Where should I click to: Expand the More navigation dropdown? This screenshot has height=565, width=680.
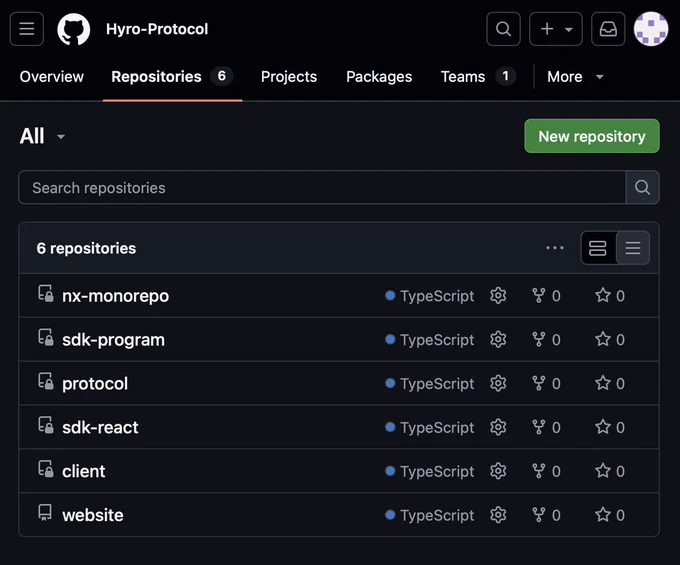[x=575, y=77]
